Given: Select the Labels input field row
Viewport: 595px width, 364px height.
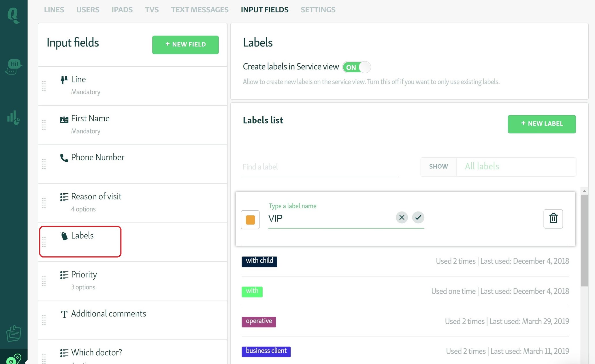Looking at the screenshot, I should point(133,242).
